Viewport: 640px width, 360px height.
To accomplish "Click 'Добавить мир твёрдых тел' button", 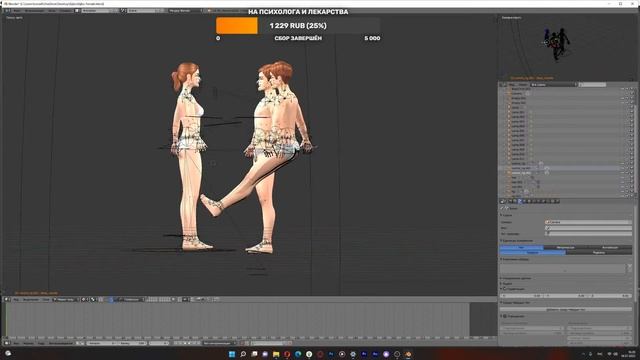I will point(566,309).
